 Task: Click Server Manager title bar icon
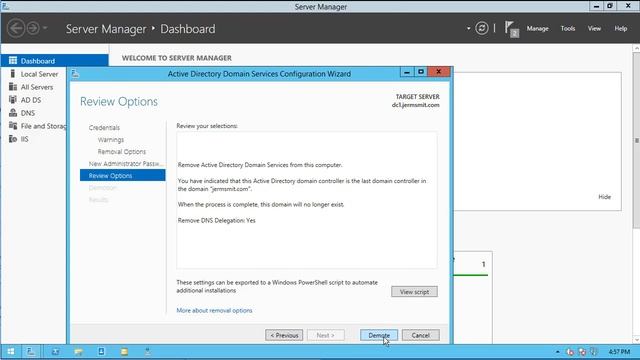pyautogui.click(x=5, y=6)
